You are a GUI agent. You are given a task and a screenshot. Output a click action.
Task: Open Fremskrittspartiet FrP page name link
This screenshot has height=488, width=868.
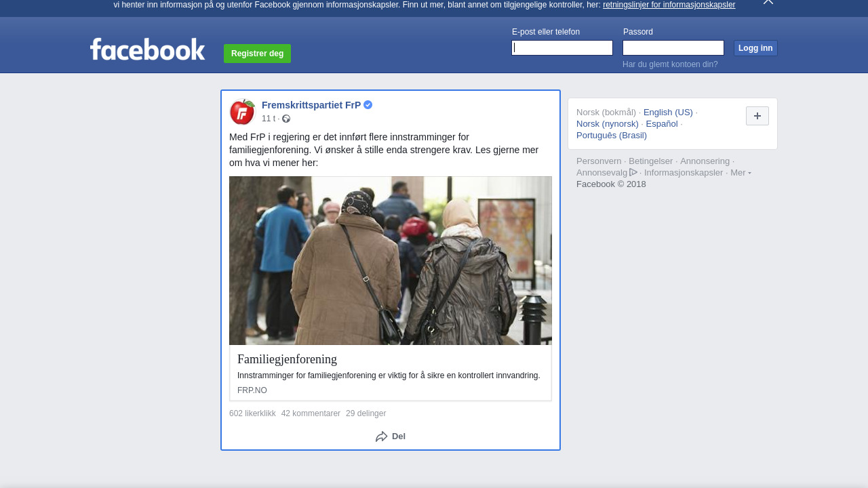tap(311, 105)
